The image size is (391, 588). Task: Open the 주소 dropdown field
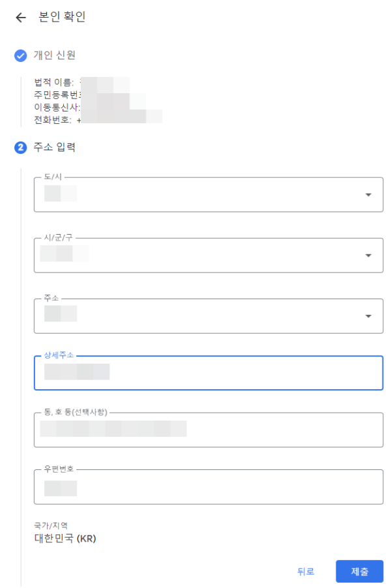tap(195, 316)
